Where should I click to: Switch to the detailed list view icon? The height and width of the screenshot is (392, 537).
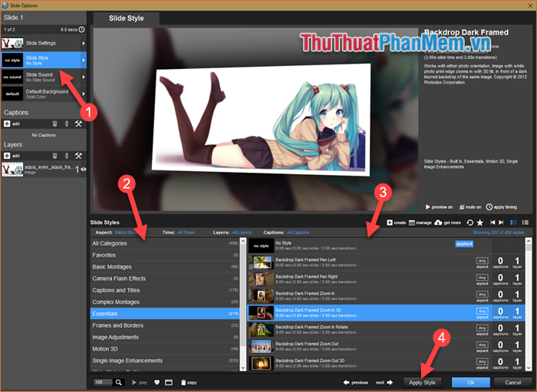[x=513, y=222]
